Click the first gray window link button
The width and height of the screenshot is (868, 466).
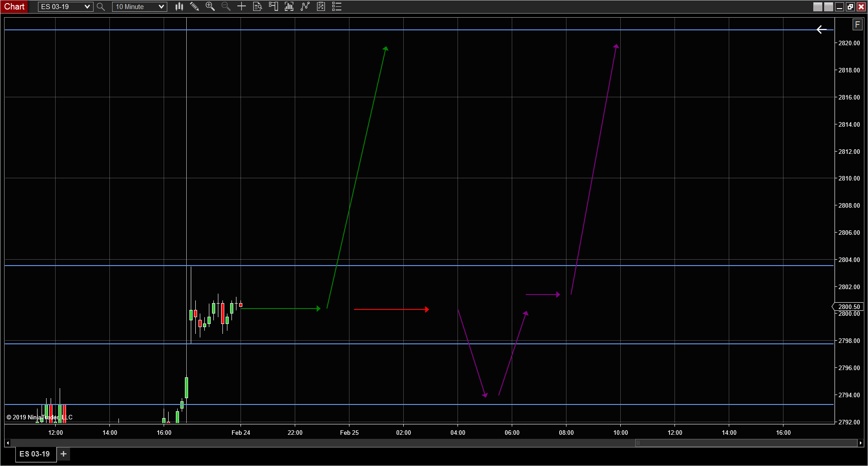click(x=818, y=7)
